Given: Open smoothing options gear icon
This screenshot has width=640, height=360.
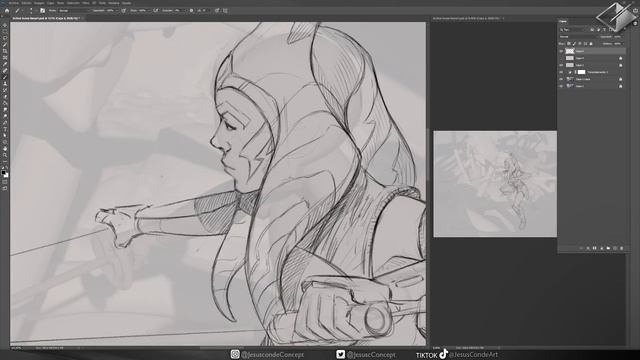Looking at the screenshot, I should [191, 11].
